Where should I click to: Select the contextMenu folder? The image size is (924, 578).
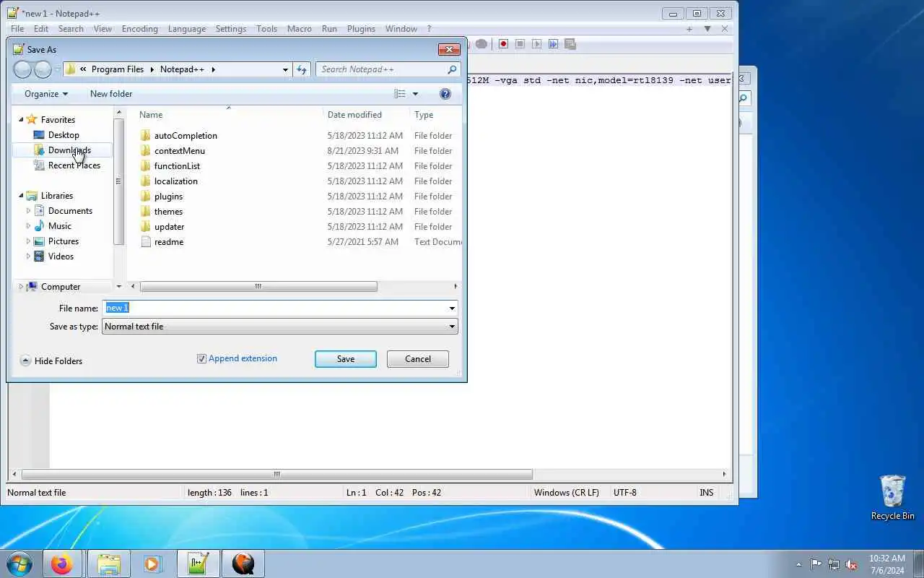click(180, 151)
